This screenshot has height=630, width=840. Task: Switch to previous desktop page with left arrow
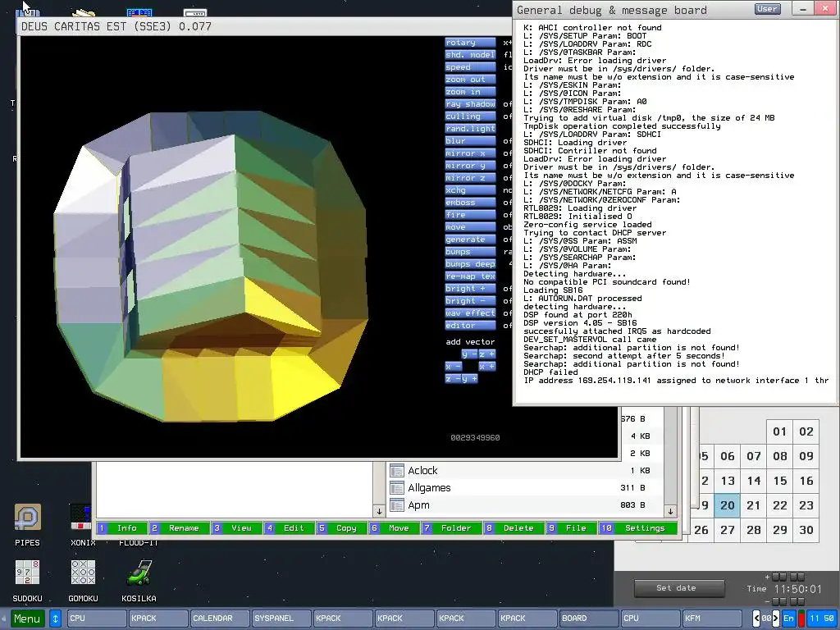point(757,619)
